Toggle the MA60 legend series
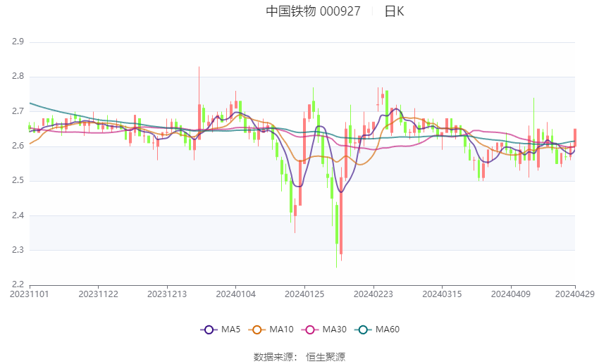599x364 pixels. (377, 330)
